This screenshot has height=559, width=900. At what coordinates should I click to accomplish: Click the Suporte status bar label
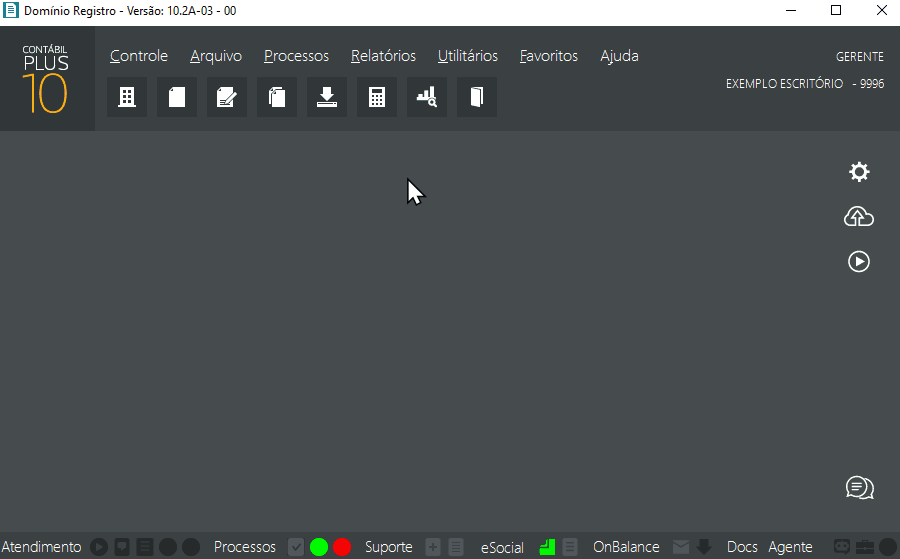click(389, 547)
